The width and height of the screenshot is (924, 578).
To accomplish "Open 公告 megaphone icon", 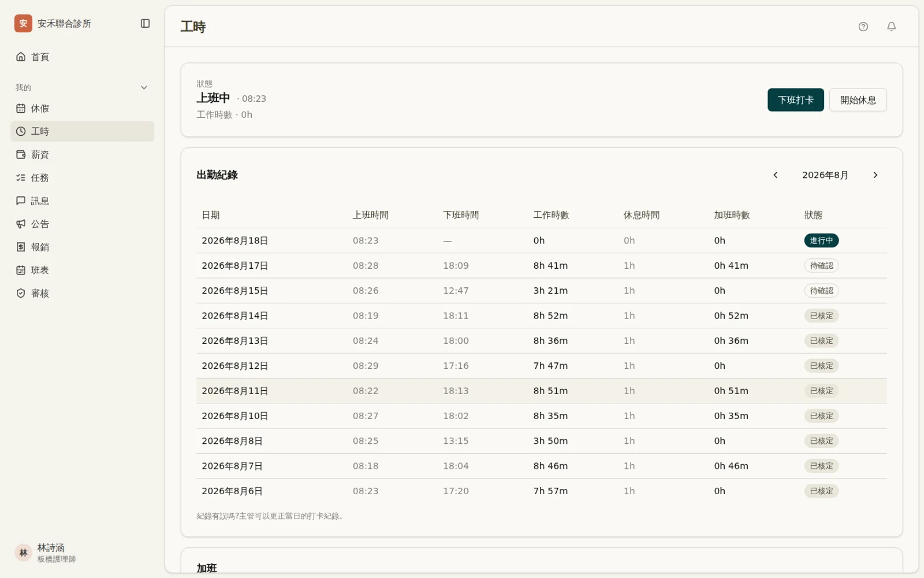I will [21, 224].
